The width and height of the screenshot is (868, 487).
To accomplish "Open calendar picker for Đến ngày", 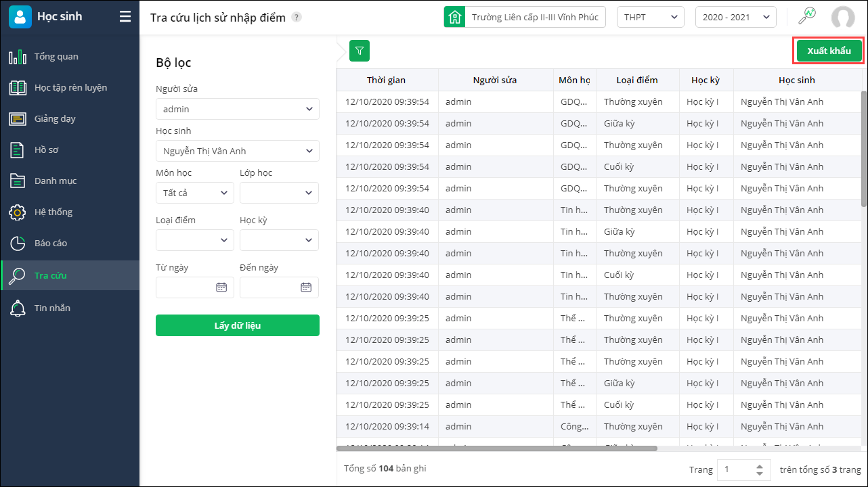I will click(306, 287).
